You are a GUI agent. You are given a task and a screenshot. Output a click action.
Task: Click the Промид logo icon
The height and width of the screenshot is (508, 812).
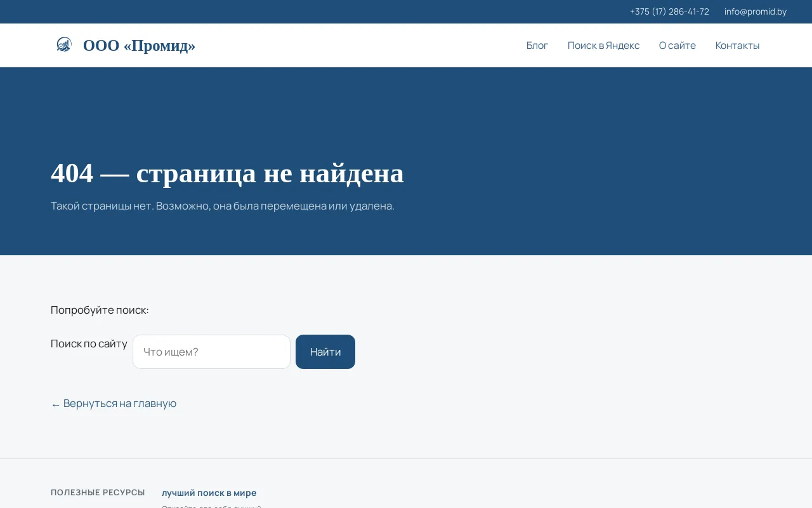(x=64, y=44)
